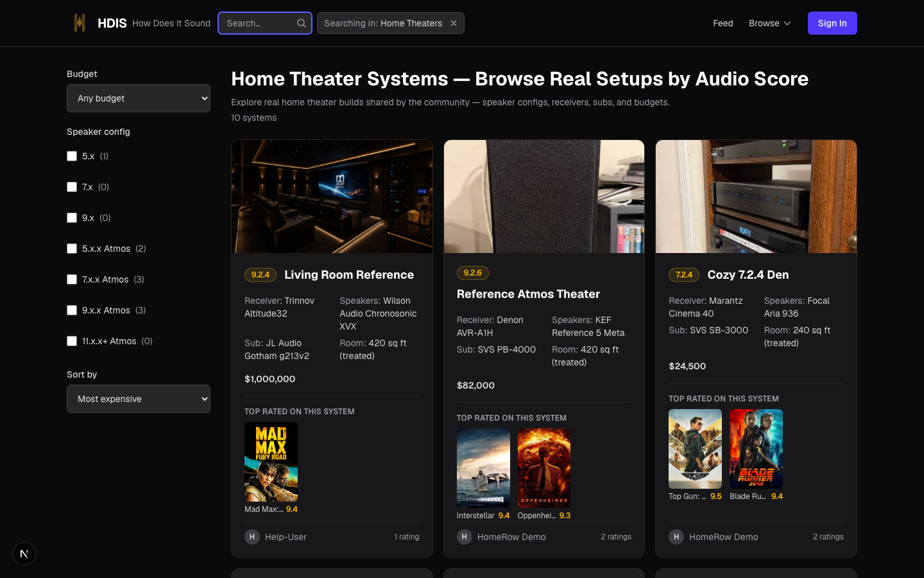Image resolution: width=924 pixels, height=578 pixels.
Task: Toggle the 7.x speaker config checkbox
Action: tap(72, 187)
